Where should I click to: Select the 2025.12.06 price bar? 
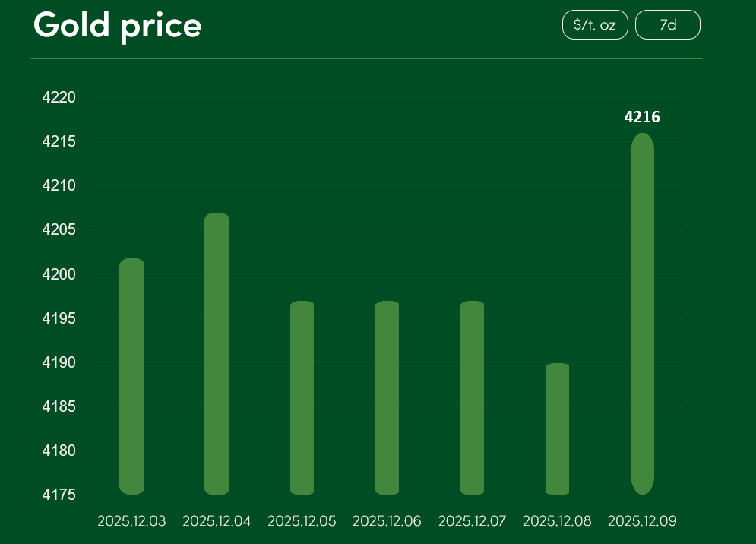tap(387, 398)
